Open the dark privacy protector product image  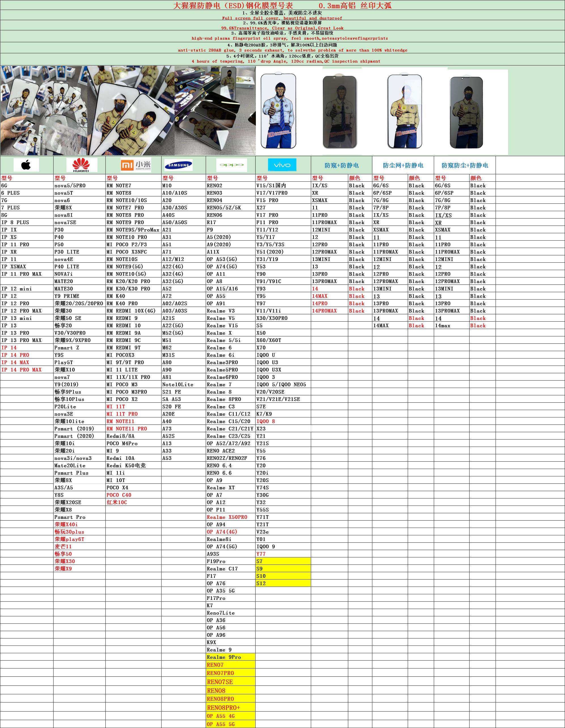[x=340, y=112]
